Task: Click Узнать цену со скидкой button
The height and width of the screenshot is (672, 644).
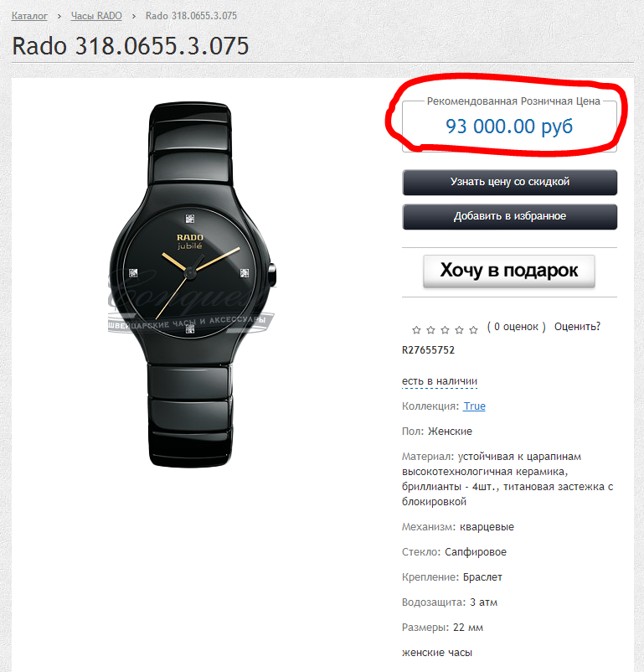Action: [x=509, y=182]
